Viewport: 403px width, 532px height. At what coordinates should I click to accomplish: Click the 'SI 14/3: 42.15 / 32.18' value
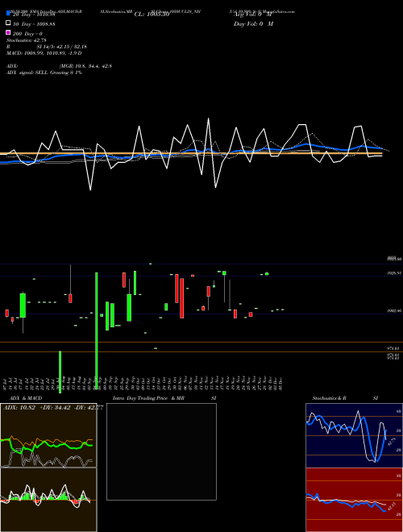[61, 47]
